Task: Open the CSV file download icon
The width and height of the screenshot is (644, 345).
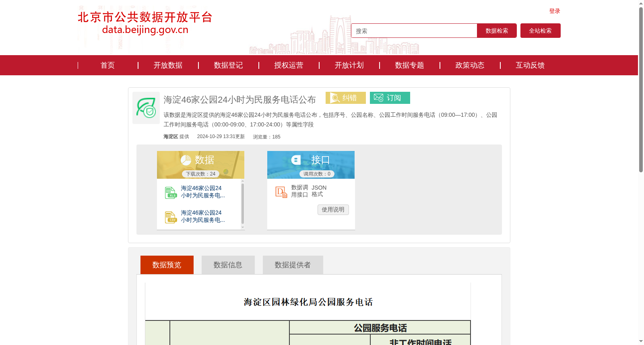Action: 171,217
